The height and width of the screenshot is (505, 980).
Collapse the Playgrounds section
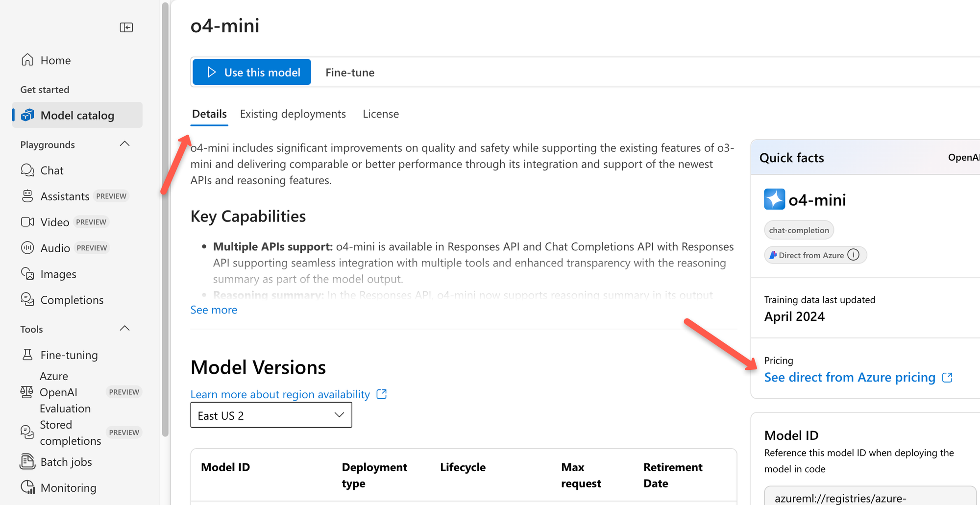[124, 144]
